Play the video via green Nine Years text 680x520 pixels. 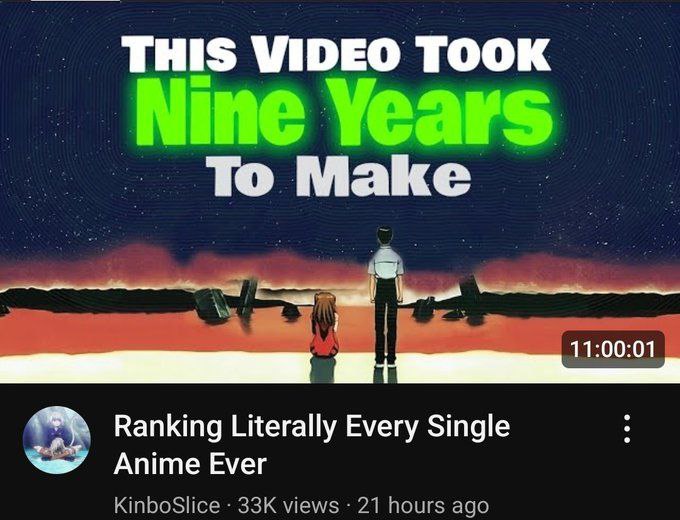pyautogui.click(x=344, y=111)
